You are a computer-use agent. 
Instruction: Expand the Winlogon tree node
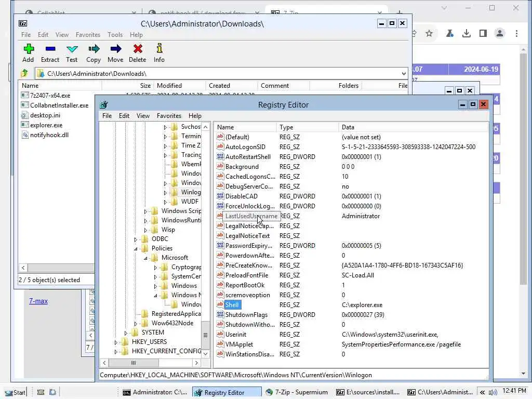(165, 192)
